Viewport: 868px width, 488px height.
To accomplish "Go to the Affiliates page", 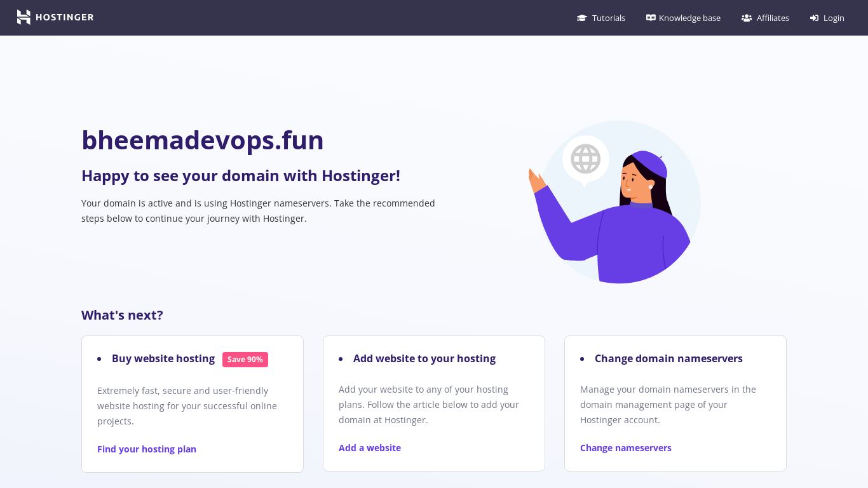I will click(x=773, y=18).
